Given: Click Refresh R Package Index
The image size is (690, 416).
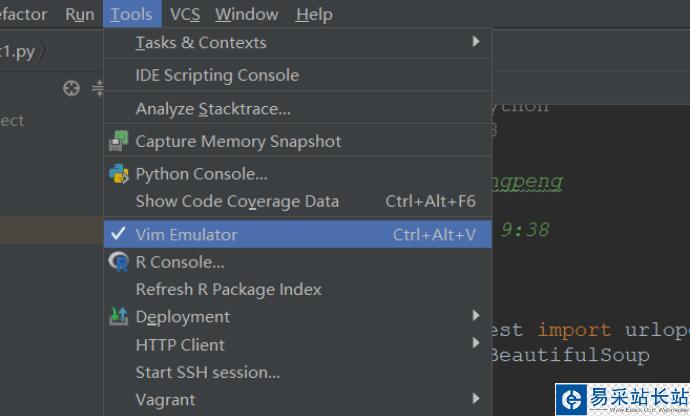Looking at the screenshot, I should 228,289.
